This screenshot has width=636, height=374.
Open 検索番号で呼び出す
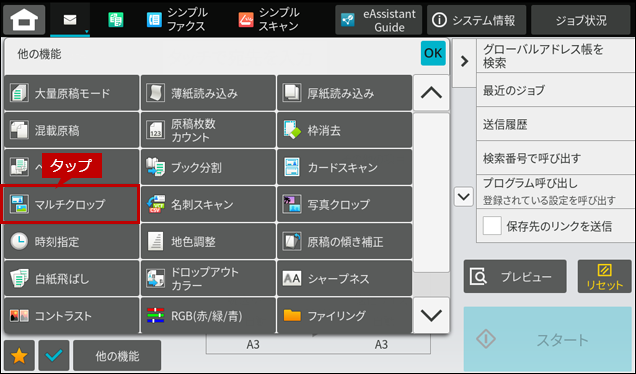click(556, 158)
